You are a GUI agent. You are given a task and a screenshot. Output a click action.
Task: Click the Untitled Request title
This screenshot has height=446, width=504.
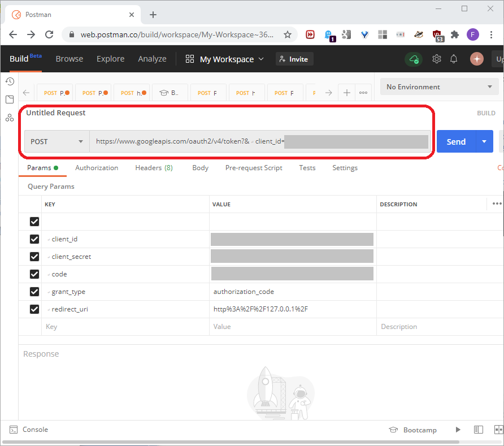coord(55,112)
